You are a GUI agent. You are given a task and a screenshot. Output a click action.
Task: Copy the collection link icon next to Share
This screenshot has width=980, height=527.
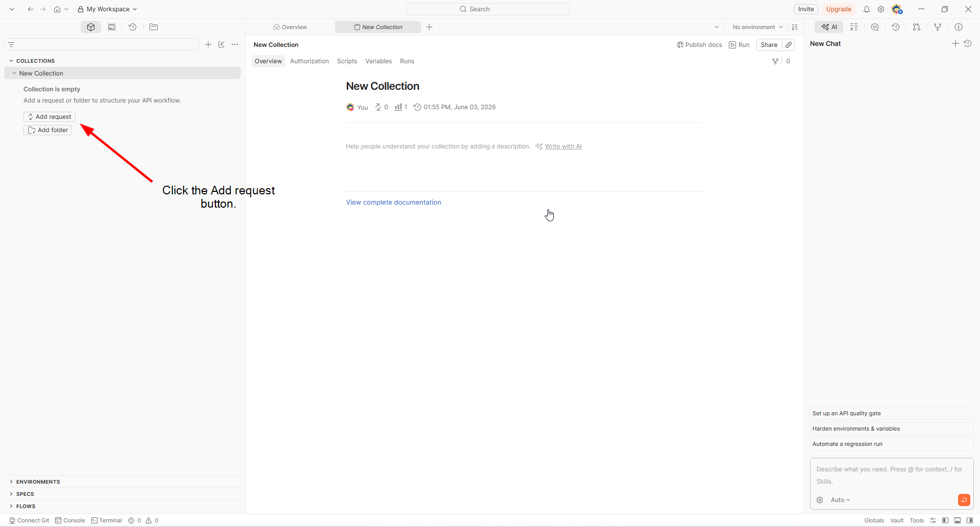789,45
